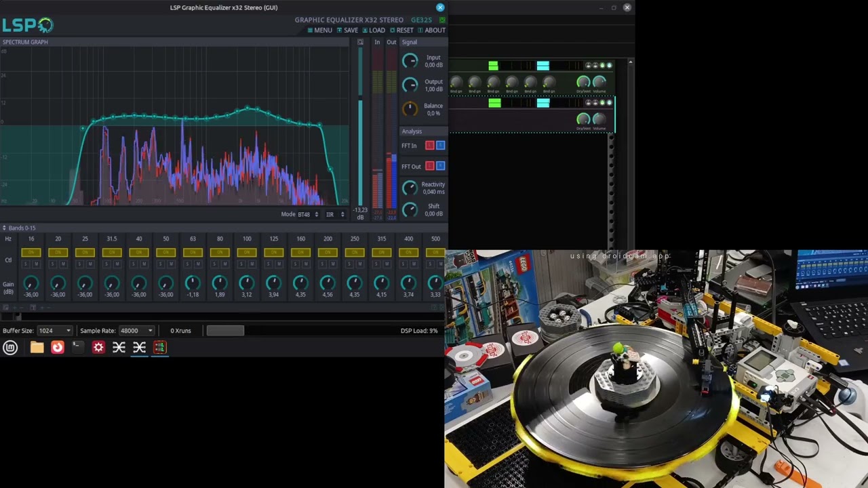Click the scroll-up arrow in rack window
Image resolution: width=868 pixels, height=488 pixels.
click(631, 62)
